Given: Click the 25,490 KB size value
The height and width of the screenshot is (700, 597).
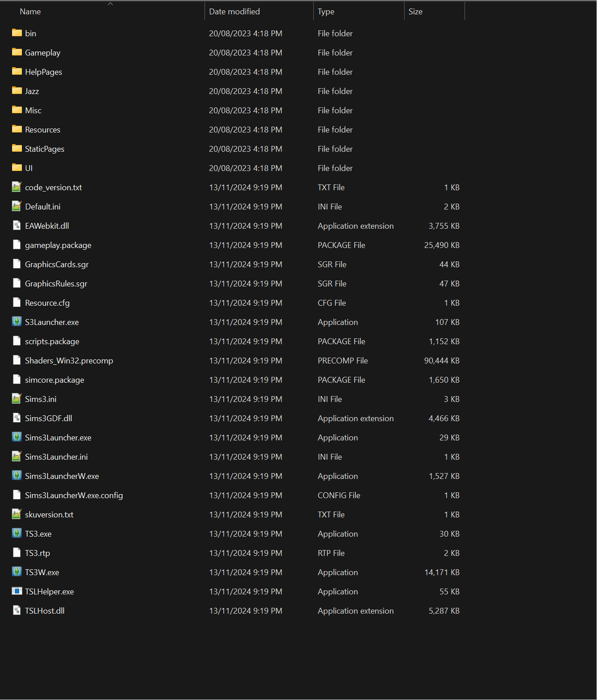Looking at the screenshot, I should [442, 245].
